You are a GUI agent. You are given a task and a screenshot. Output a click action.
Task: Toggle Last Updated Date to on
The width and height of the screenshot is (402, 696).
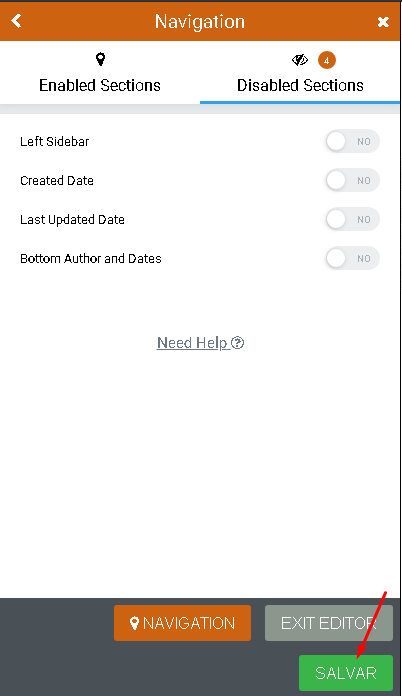click(x=353, y=220)
